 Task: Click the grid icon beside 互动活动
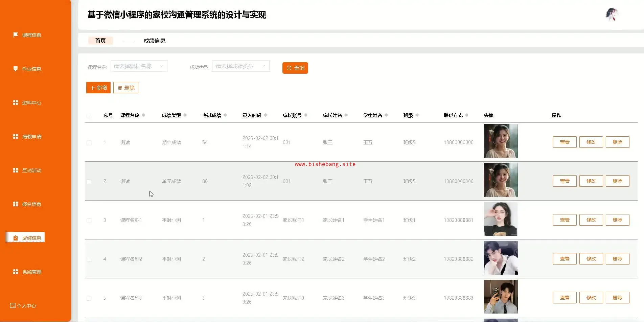[x=16, y=170]
